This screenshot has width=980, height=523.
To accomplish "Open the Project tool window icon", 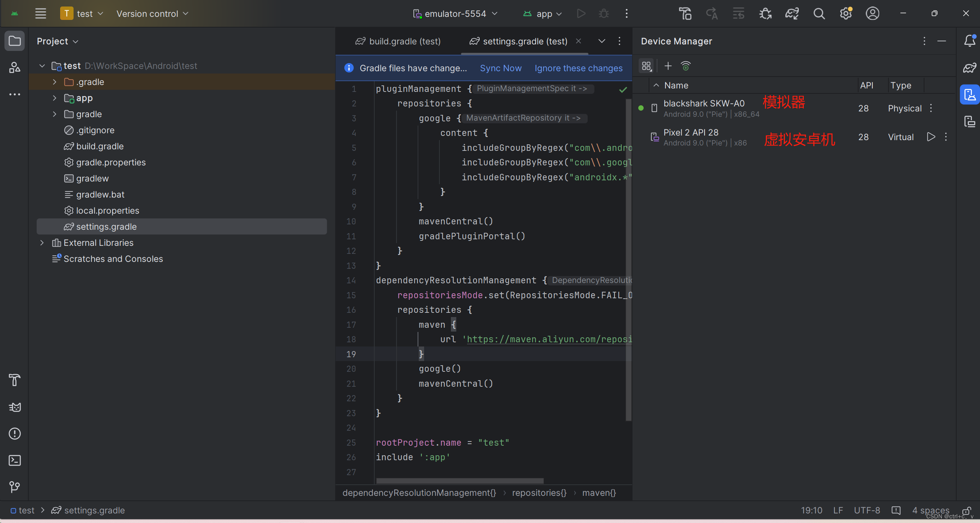I will coord(15,41).
